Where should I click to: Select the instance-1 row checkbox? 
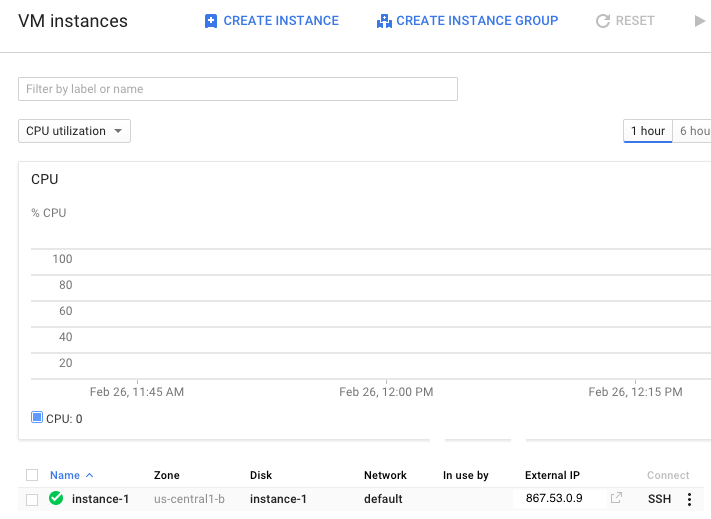coord(32,499)
